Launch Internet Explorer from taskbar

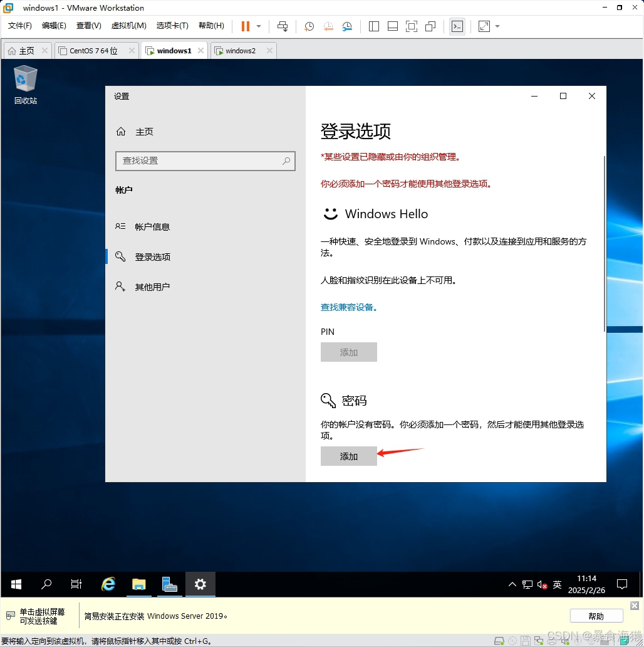pos(108,584)
